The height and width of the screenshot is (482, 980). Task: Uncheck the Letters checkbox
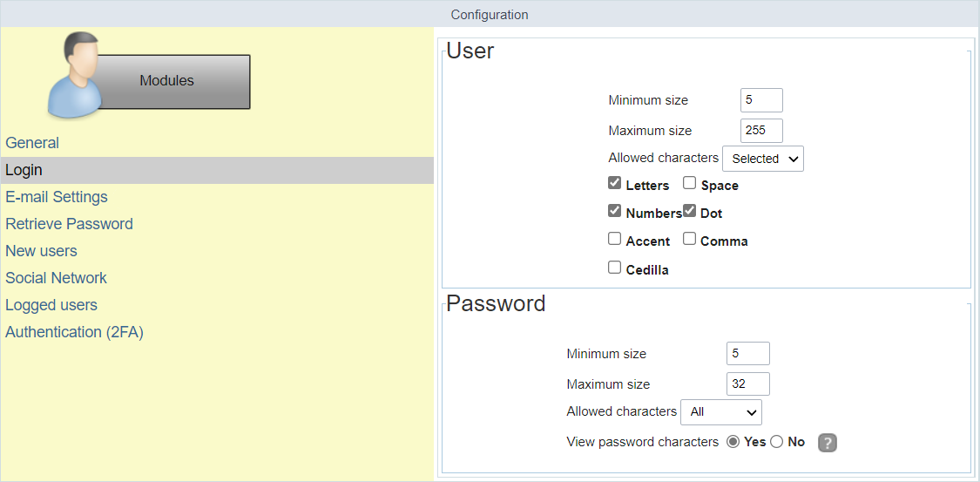point(615,184)
